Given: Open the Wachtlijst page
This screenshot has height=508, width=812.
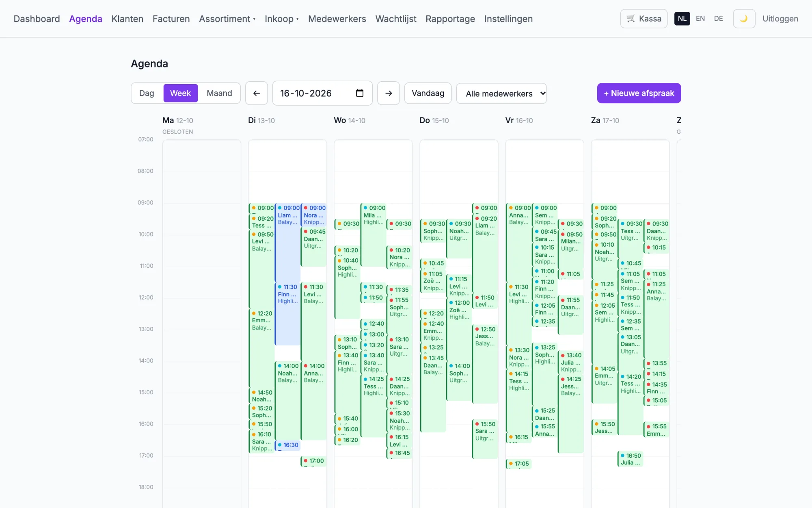Looking at the screenshot, I should 396,19.
